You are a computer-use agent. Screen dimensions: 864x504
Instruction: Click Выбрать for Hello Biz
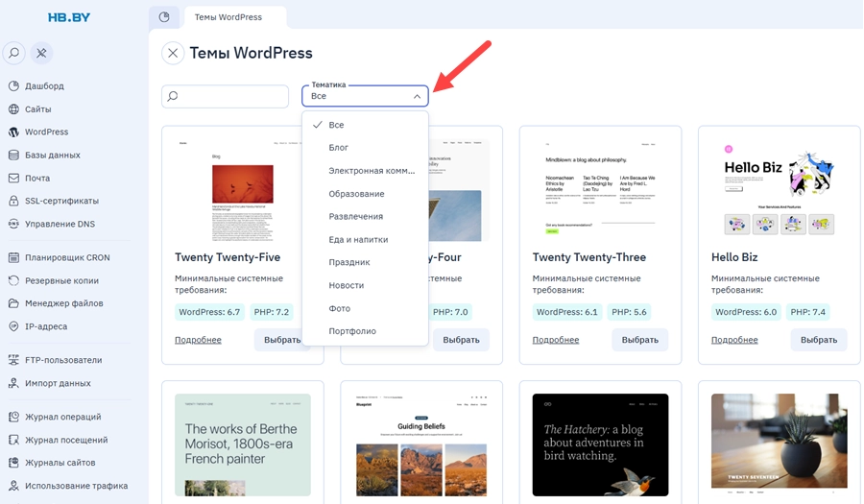[x=819, y=340]
